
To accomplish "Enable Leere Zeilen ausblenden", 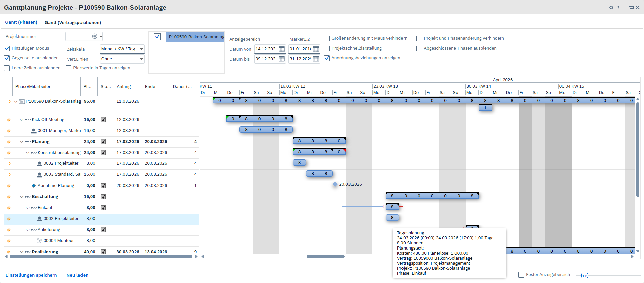I will [x=7, y=68].
